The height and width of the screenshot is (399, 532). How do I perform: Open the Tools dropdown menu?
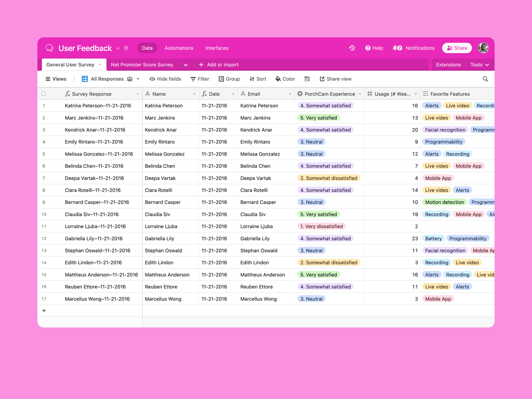[x=480, y=65]
